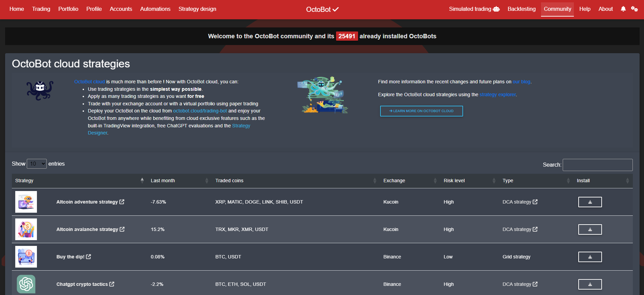Open the Trading menu item
Viewport: 644px width, 295px height.
41,9
